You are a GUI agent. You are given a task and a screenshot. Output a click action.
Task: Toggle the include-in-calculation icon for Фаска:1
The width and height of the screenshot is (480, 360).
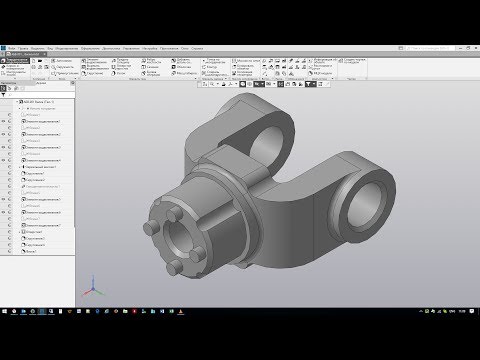[9, 251]
